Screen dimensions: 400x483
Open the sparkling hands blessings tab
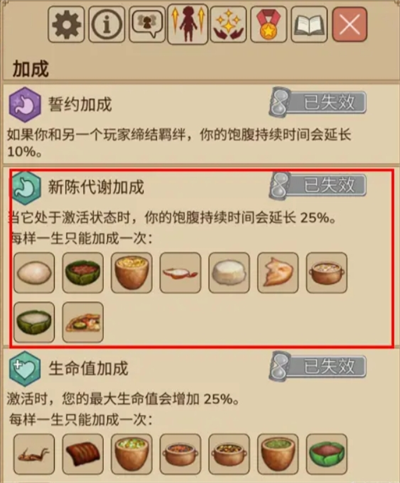coord(228,25)
